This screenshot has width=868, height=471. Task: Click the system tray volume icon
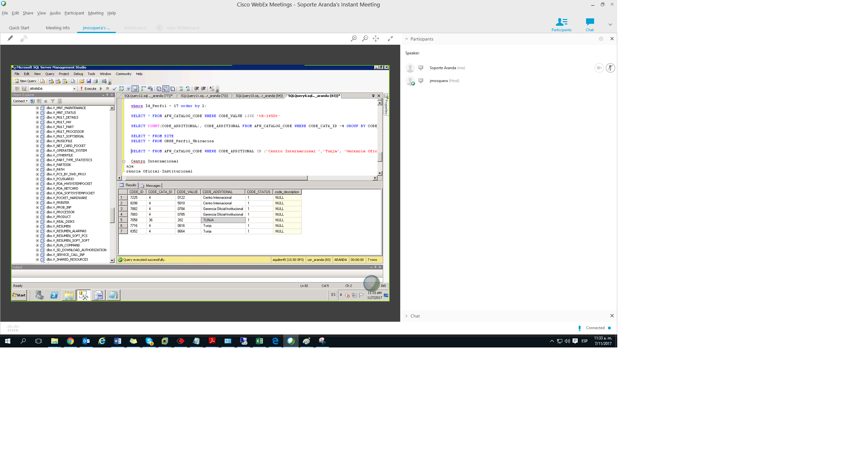click(567, 341)
